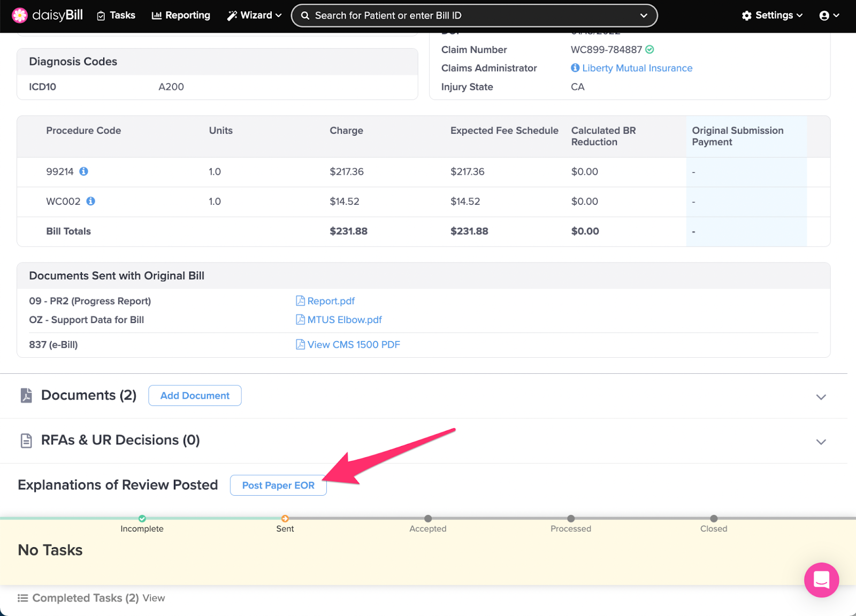The height and width of the screenshot is (616, 856).
Task: Click the daisyBill logo
Action: [x=47, y=16]
